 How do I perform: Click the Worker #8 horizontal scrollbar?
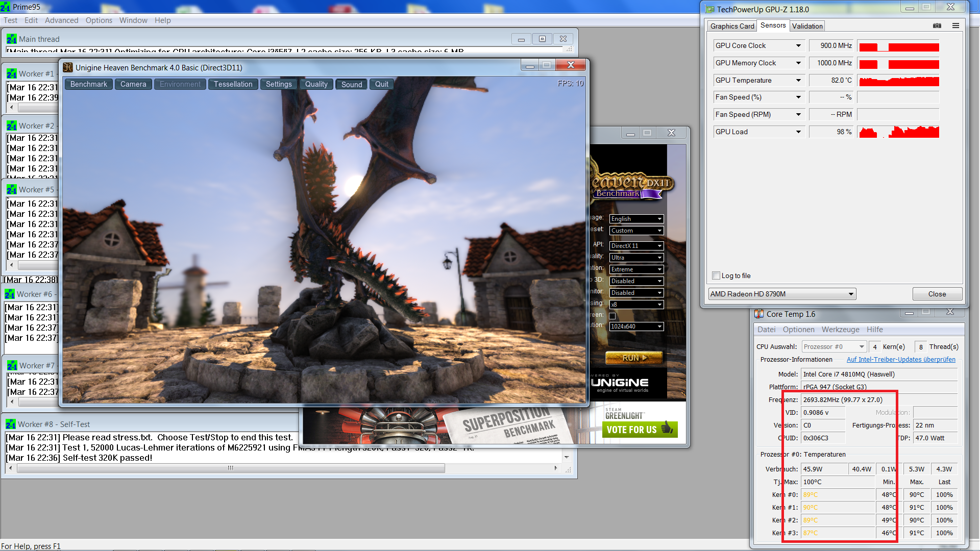pos(231,468)
